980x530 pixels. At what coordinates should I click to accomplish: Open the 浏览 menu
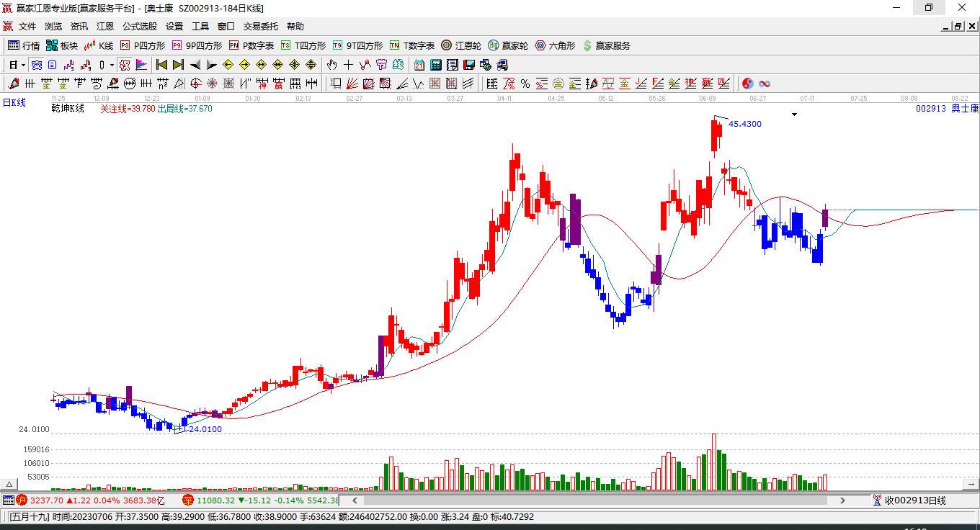pyautogui.click(x=53, y=27)
